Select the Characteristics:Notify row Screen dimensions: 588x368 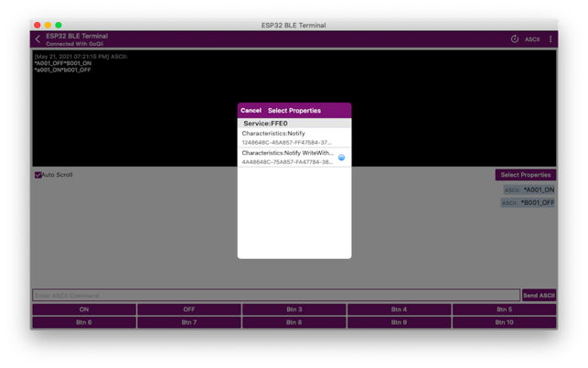294,138
